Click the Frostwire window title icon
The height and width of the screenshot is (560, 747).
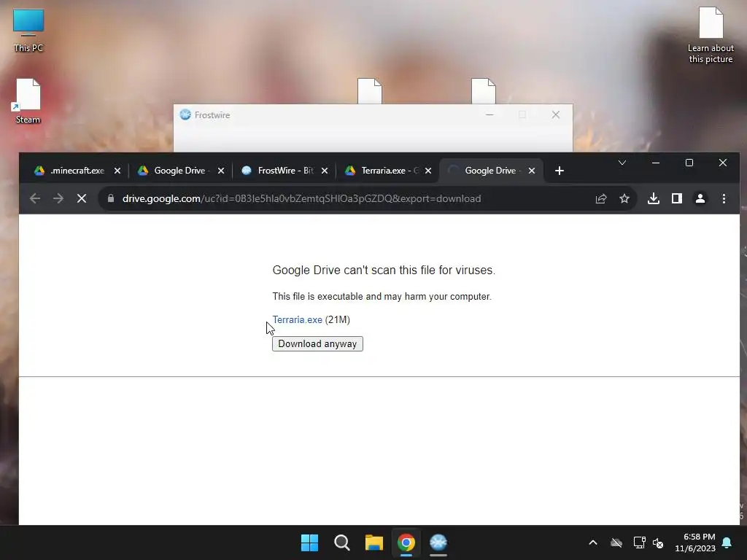pos(185,114)
